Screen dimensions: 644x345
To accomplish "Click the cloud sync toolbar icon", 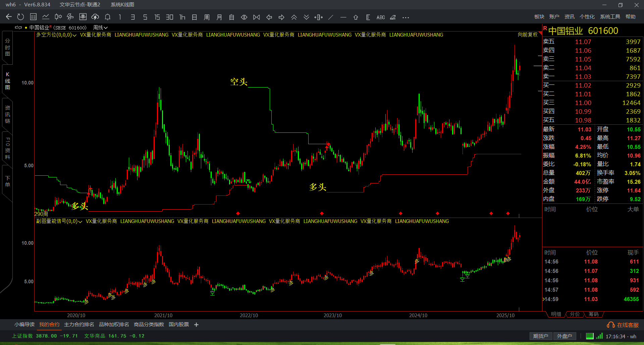I will click(x=95, y=17).
